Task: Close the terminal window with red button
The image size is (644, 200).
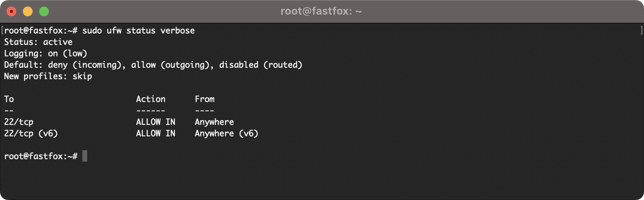Action: (11, 11)
